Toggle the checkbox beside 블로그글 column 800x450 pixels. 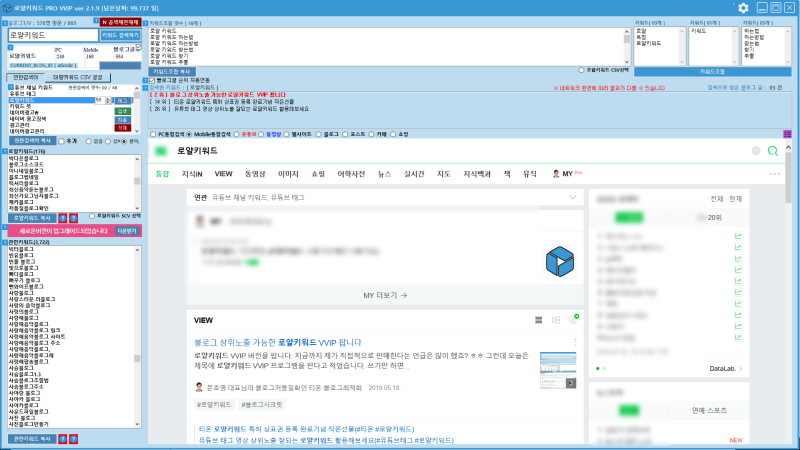click(x=138, y=47)
